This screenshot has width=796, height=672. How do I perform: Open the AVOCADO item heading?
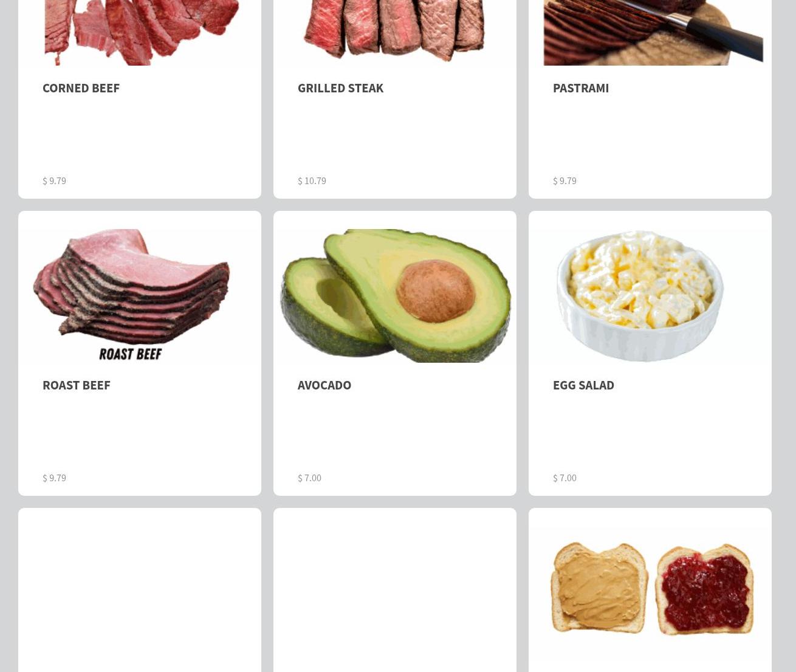(324, 385)
